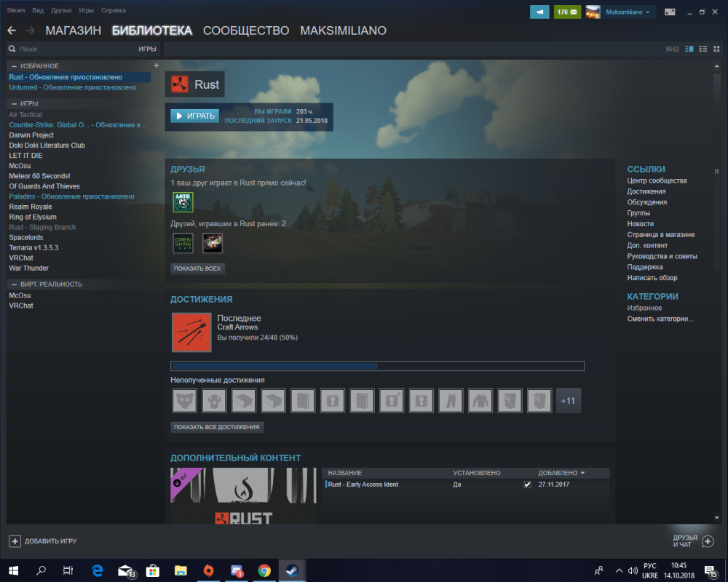This screenshot has width=728, height=582.
Task: Switch to the СООБЩЕСТВО tab
Action: pyautogui.click(x=246, y=31)
